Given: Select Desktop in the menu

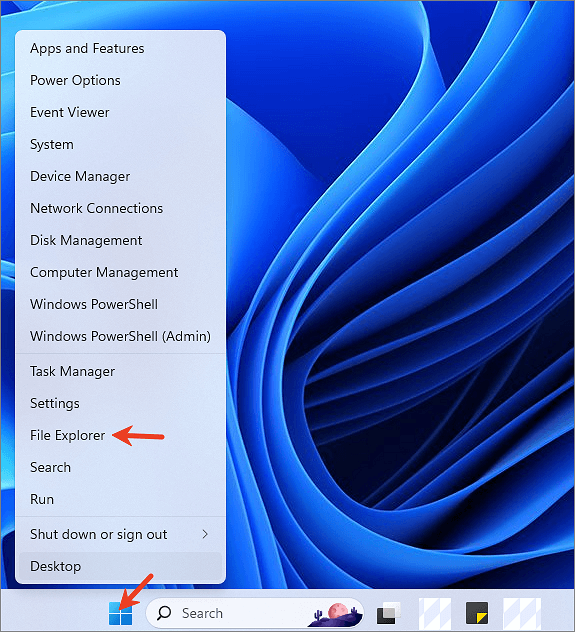Looking at the screenshot, I should point(120,566).
